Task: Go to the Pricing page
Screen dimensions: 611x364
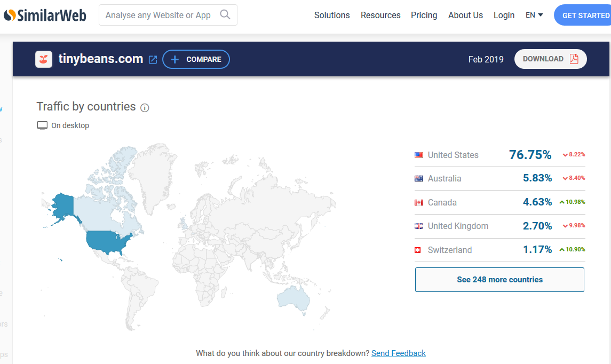Action: (424, 15)
